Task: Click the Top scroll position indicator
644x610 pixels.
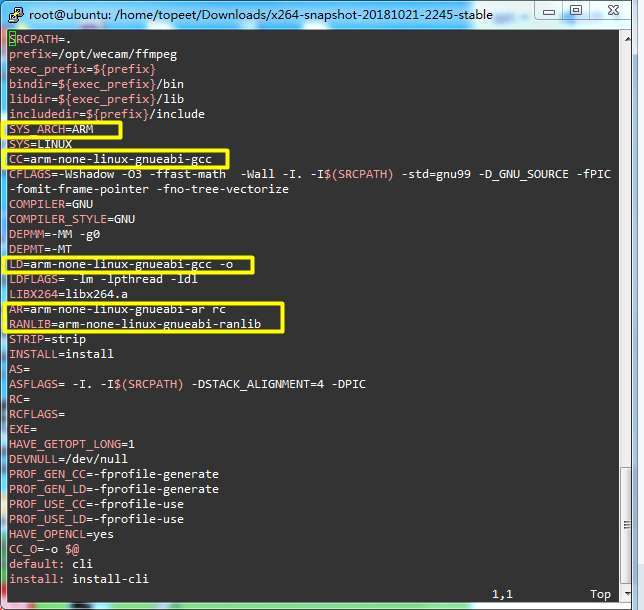Action: (600, 594)
